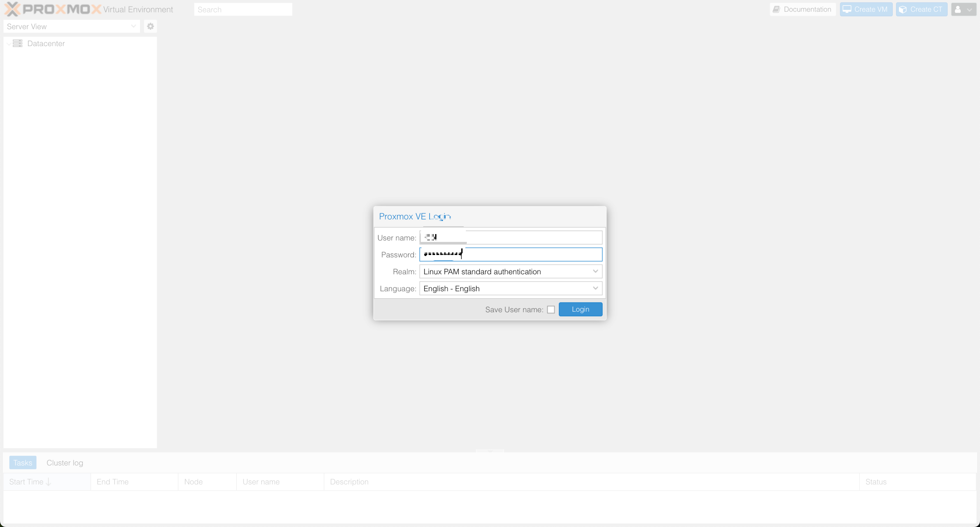Click the Documentation book icon
This screenshot has height=527, width=980.
[x=776, y=9]
